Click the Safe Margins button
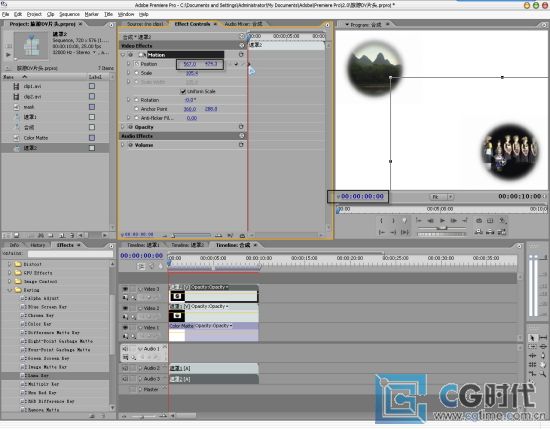Screen dimensions: 550x429 pos(490,221)
